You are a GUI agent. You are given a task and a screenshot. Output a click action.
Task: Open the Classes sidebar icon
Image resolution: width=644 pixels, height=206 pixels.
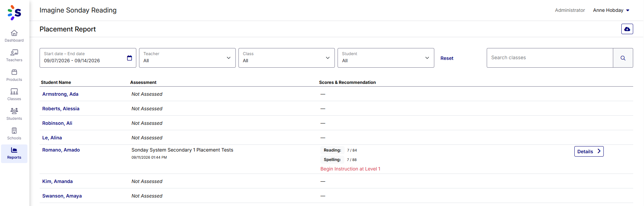pyautogui.click(x=14, y=91)
